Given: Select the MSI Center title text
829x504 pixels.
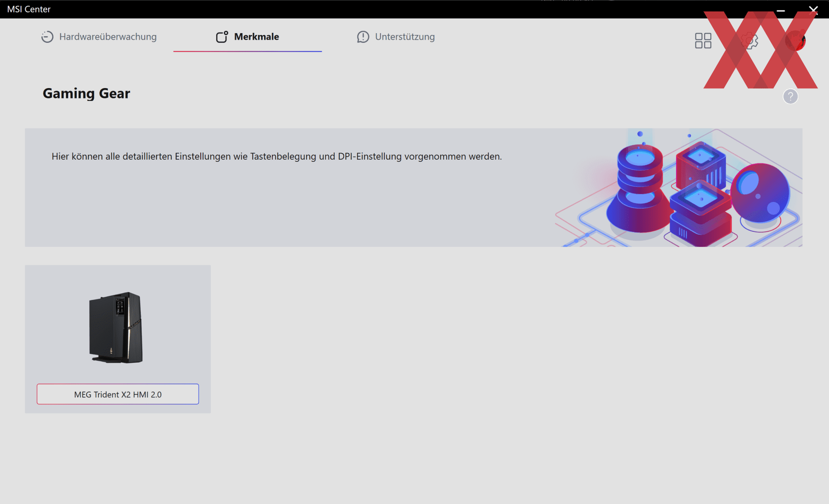Looking at the screenshot, I should [29, 9].
